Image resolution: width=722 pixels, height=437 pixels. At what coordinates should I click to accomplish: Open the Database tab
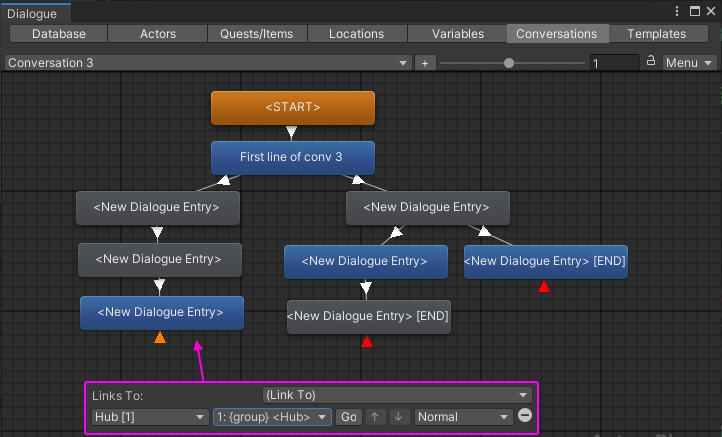[x=58, y=34]
